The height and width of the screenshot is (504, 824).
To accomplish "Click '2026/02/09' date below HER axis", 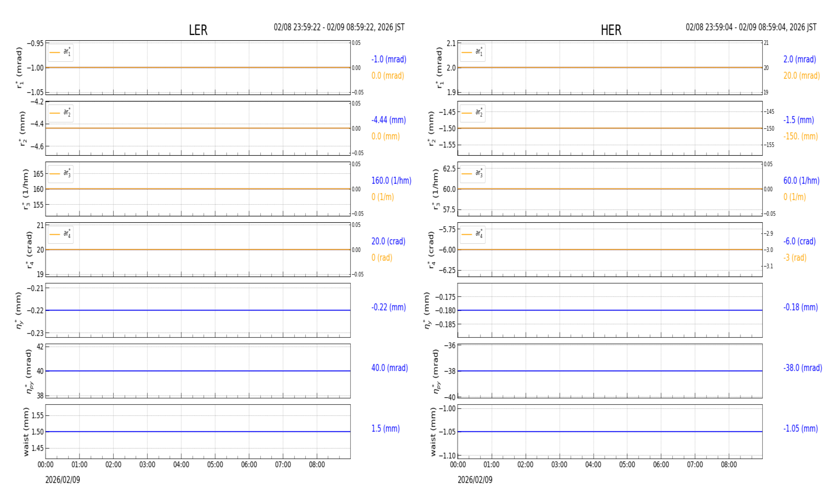I will pos(475,480).
